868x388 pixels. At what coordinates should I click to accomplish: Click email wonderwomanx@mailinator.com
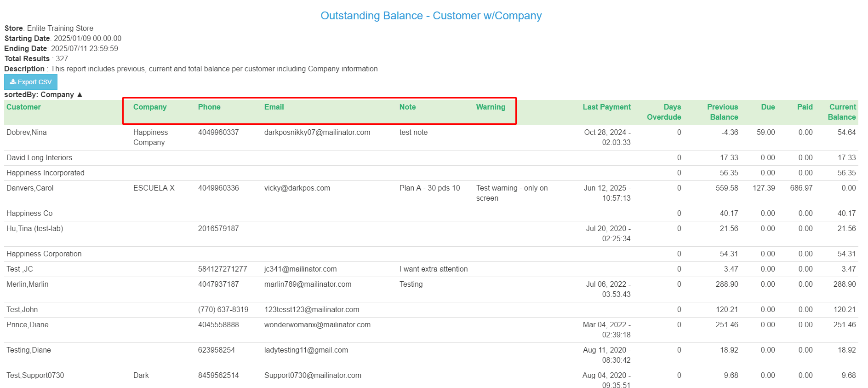coord(317,324)
